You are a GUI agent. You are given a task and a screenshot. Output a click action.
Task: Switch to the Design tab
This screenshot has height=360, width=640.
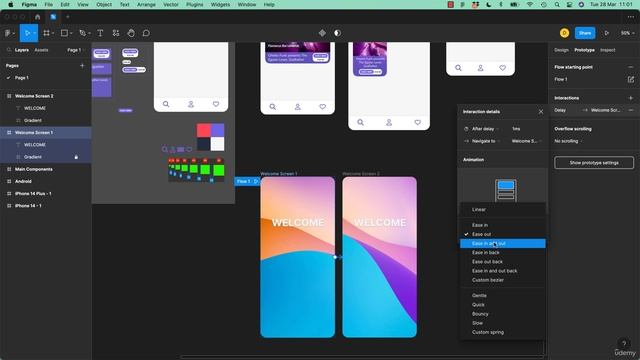561,50
